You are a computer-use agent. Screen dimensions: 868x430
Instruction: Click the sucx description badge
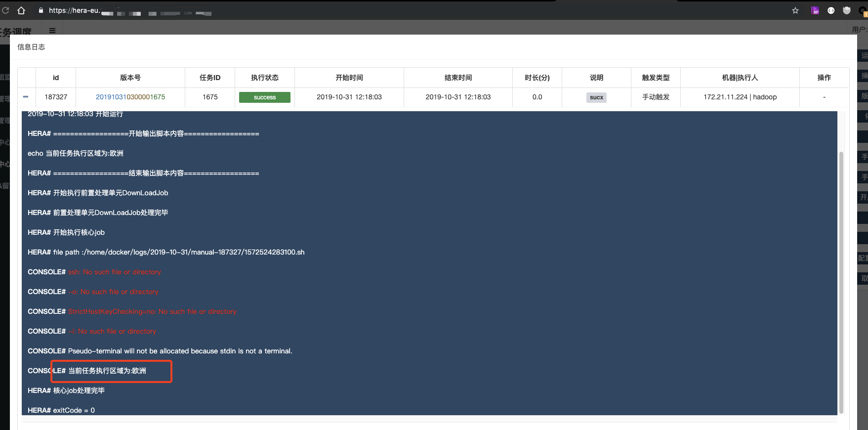click(x=596, y=97)
